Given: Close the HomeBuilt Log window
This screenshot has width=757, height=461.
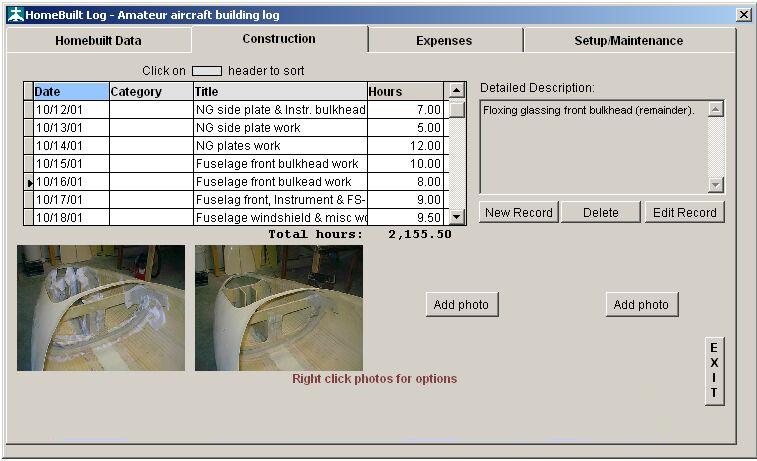Looking at the screenshot, I should (743, 15).
